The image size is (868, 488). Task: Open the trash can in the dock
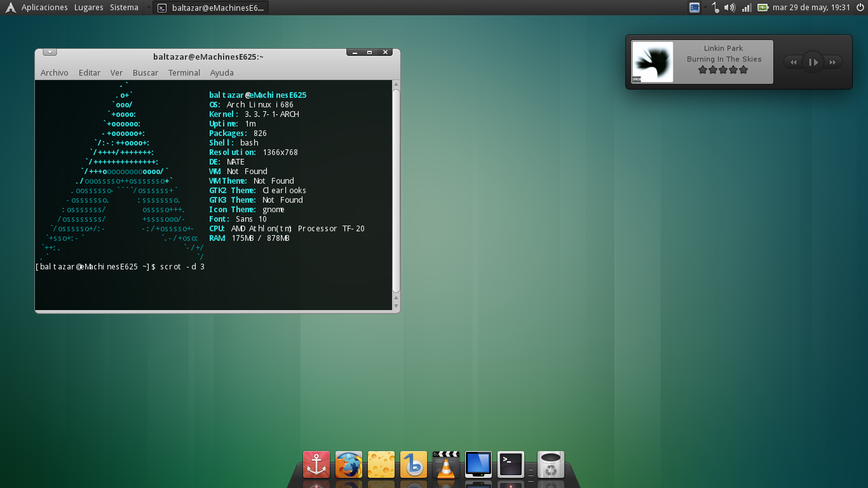[551, 464]
